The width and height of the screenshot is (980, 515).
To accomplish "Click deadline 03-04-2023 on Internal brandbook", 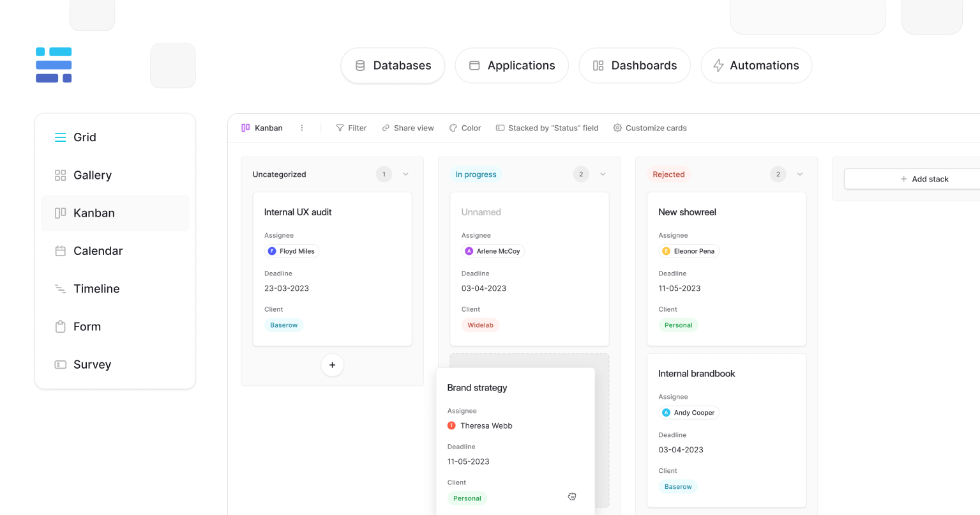I will [681, 450].
